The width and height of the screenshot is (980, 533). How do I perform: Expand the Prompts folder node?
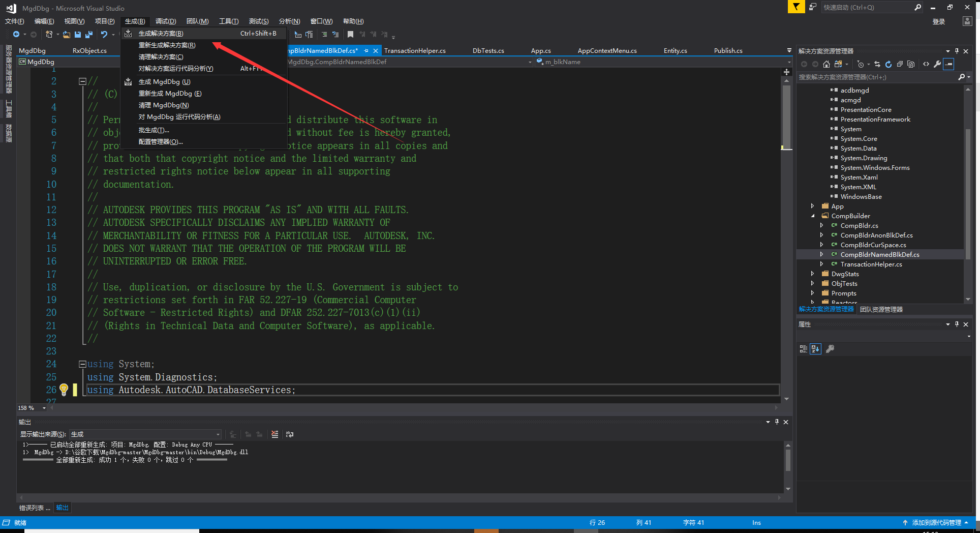812,293
